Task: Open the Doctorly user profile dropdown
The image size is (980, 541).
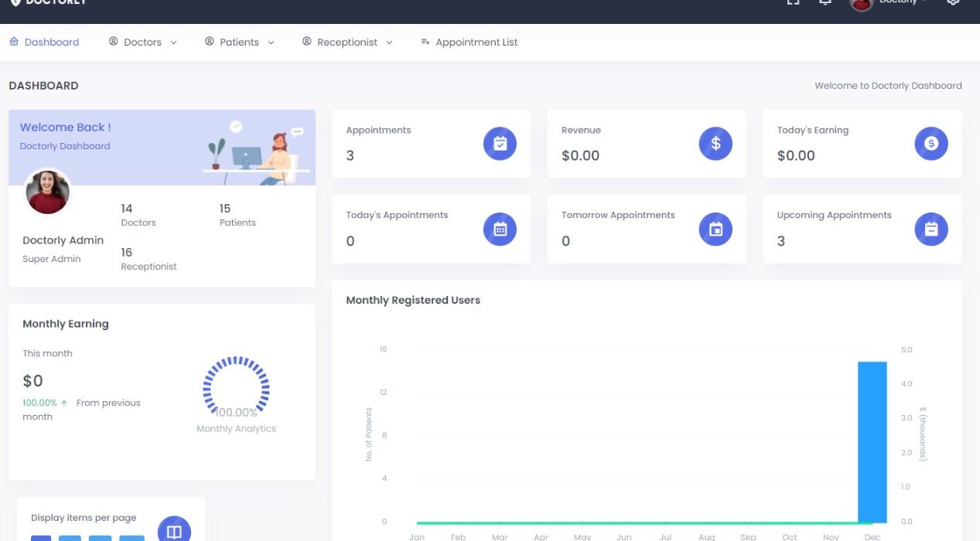Action: [890, 3]
